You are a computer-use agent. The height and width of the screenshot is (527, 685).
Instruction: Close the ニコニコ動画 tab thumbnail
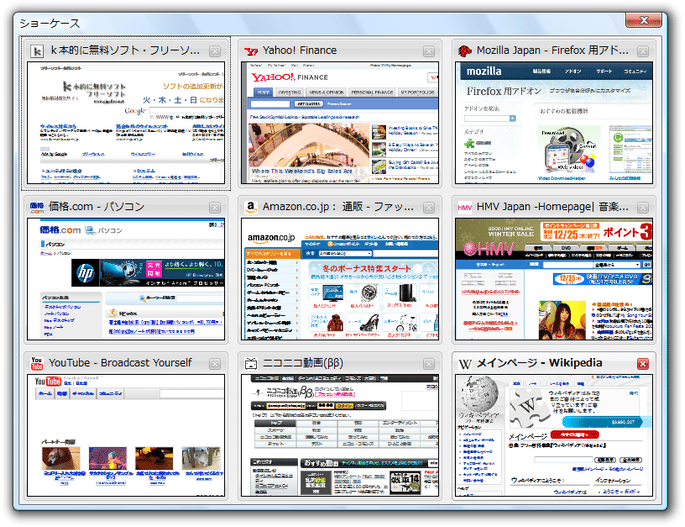pyautogui.click(x=429, y=364)
